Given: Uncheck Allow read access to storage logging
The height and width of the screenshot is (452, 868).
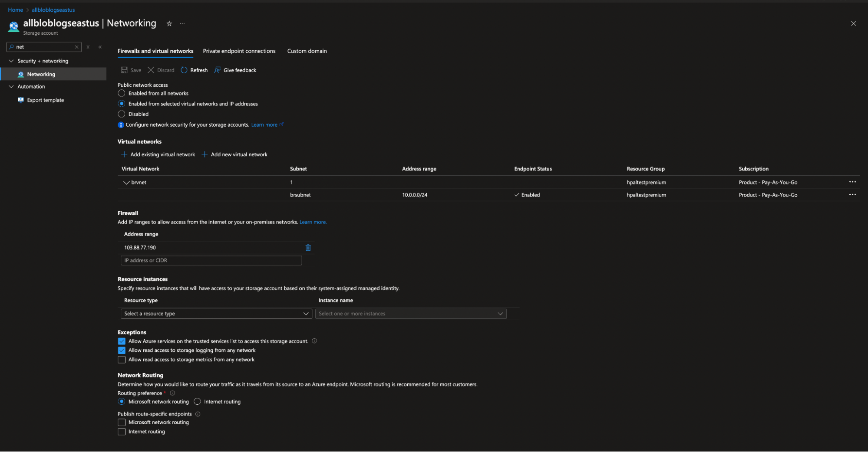Looking at the screenshot, I should [x=122, y=350].
